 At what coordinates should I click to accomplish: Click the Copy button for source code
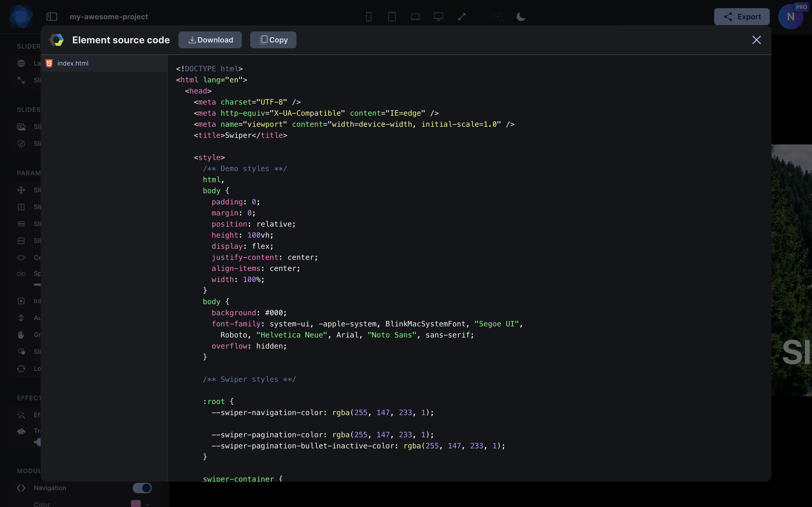(273, 40)
